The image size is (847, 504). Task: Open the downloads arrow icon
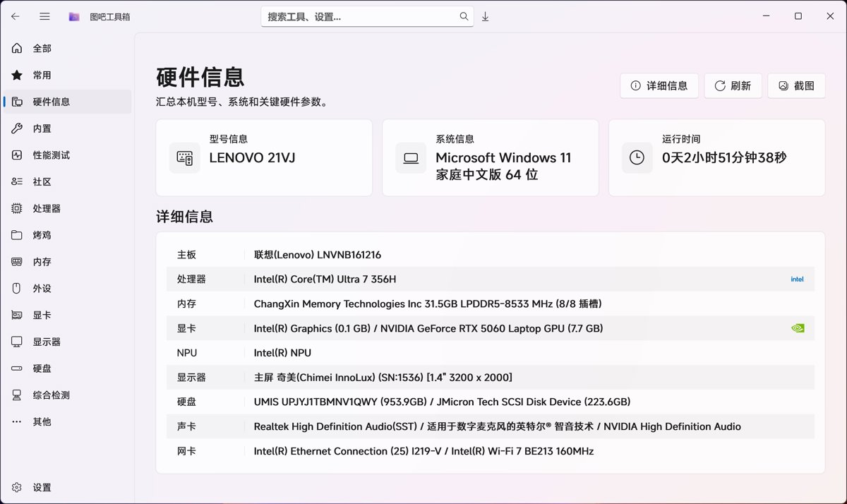click(485, 16)
